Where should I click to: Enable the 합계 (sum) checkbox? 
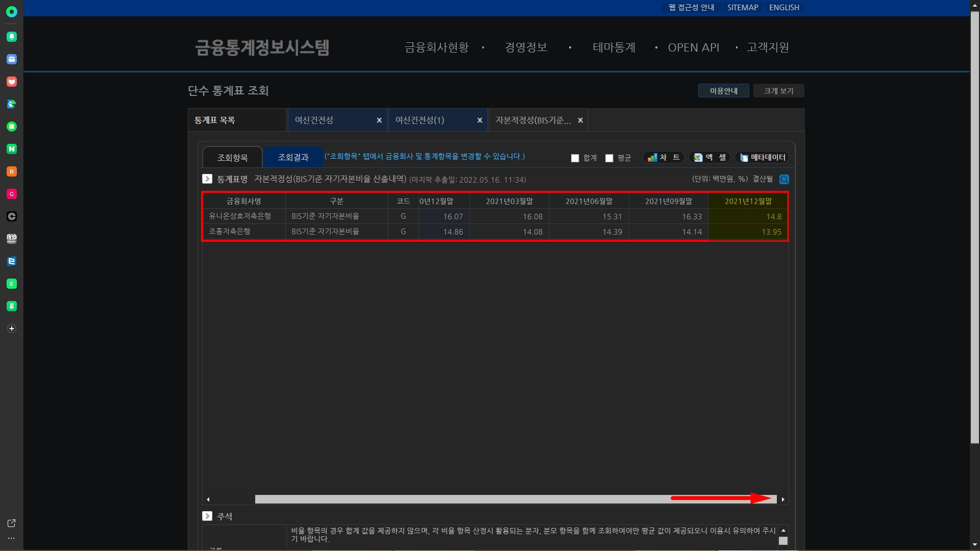pos(575,158)
